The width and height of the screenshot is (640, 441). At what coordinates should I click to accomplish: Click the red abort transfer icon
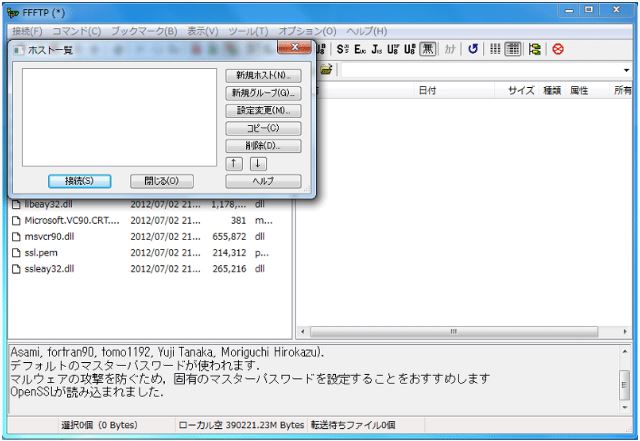pos(557,48)
